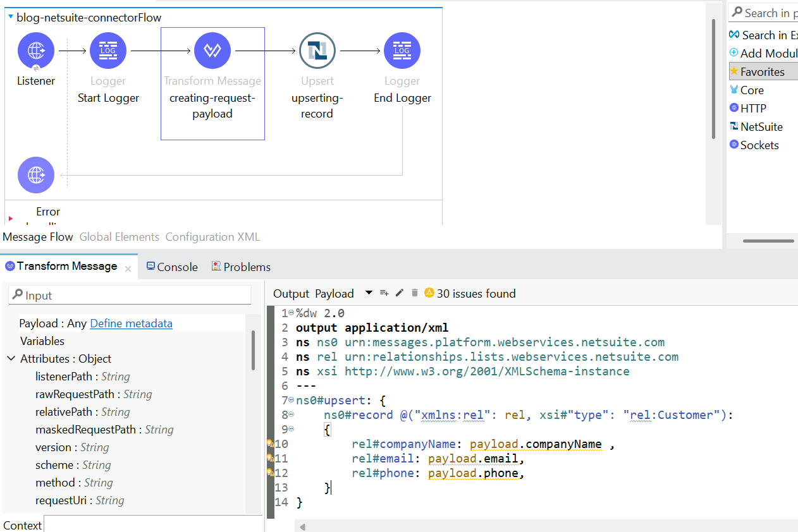798x532 pixels.
Task: Select the Transform Message component icon
Action: (212, 51)
